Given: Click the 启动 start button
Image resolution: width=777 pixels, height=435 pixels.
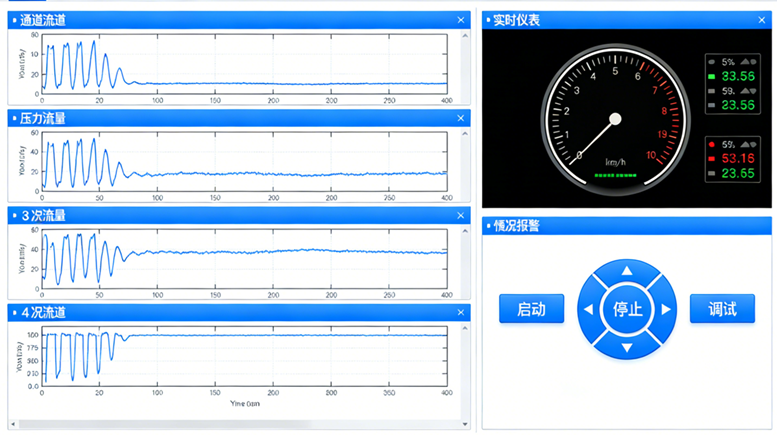Looking at the screenshot, I should [x=531, y=309].
